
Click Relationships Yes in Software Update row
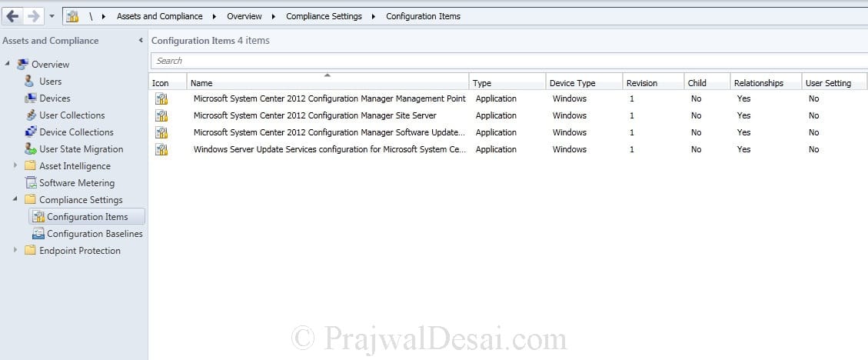click(743, 132)
